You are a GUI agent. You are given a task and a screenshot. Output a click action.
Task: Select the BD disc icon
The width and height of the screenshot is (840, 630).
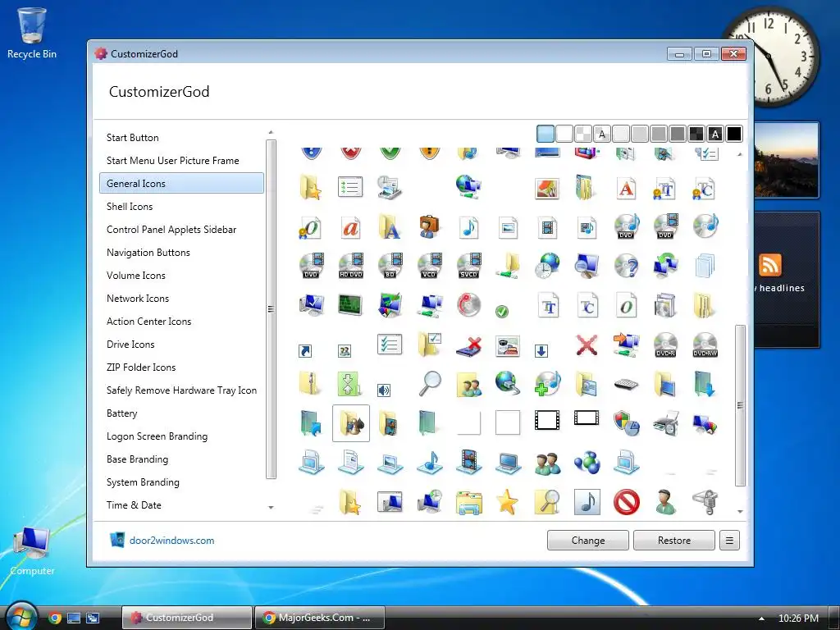click(390, 266)
